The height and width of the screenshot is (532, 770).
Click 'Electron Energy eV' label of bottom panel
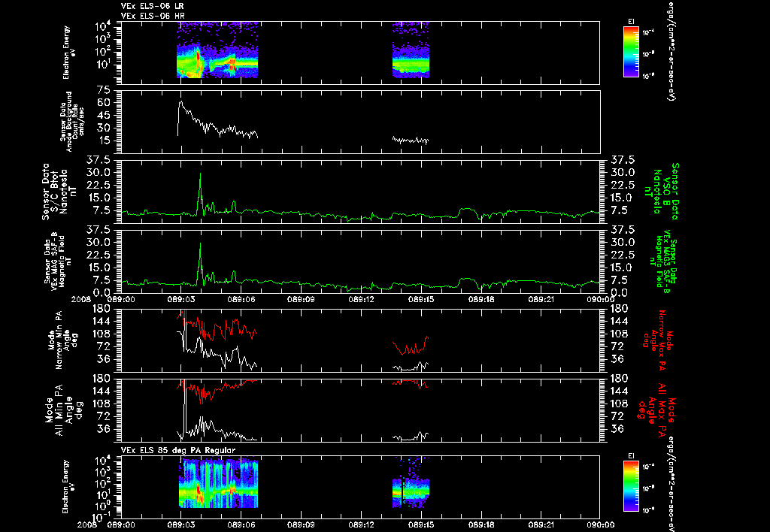coord(70,487)
